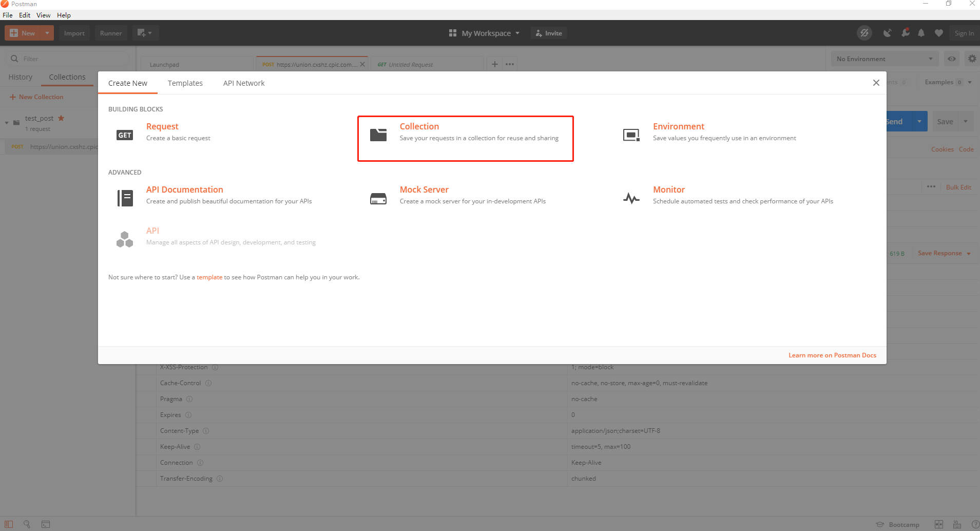
Task: Open the capture requests satellite icon
Action: click(x=888, y=33)
